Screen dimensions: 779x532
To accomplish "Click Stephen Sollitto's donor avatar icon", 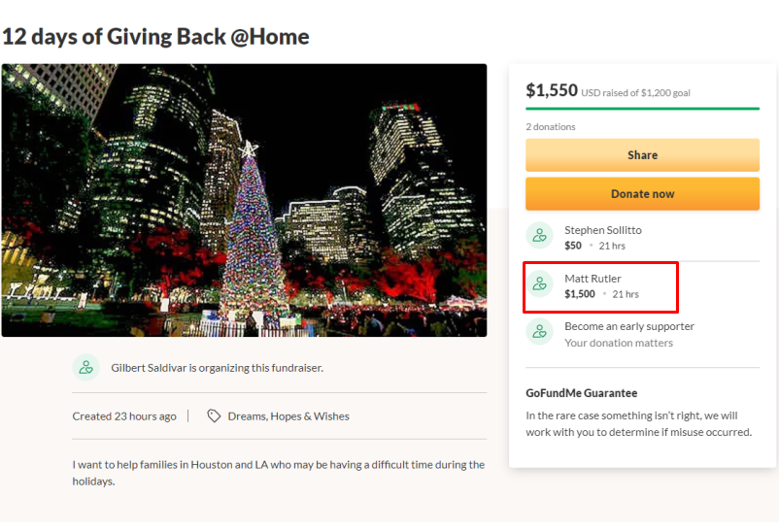I will pyautogui.click(x=539, y=236).
